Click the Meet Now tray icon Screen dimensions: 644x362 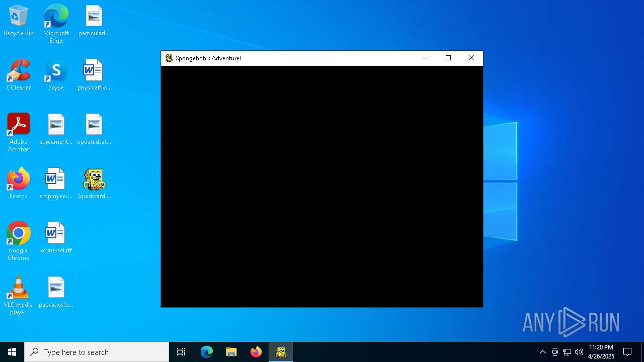tap(555, 352)
